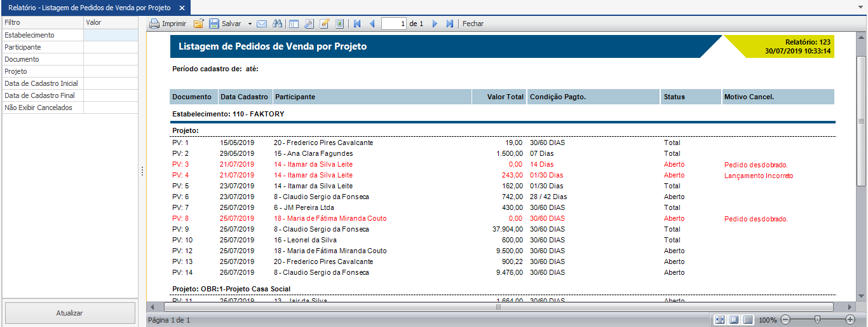Click the panel splitter collapse handle
This screenshot has width=868, height=327.
point(142,171)
